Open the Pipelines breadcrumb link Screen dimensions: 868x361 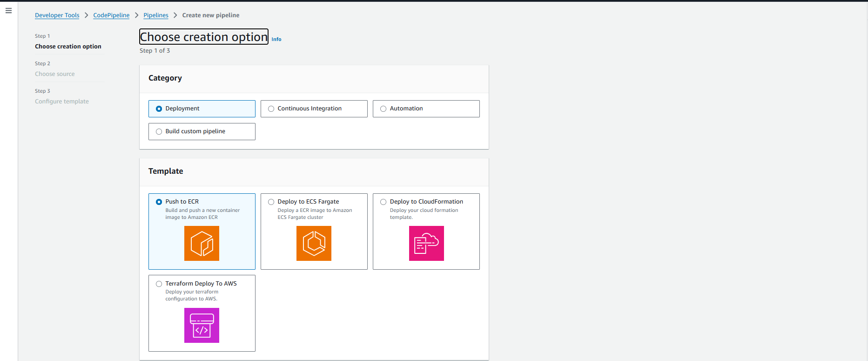[156, 15]
